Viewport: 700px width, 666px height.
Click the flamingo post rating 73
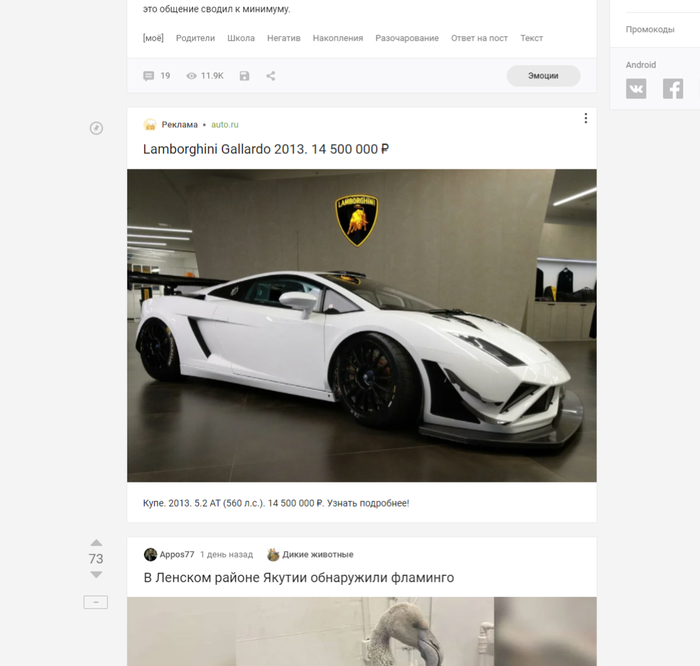click(96, 559)
